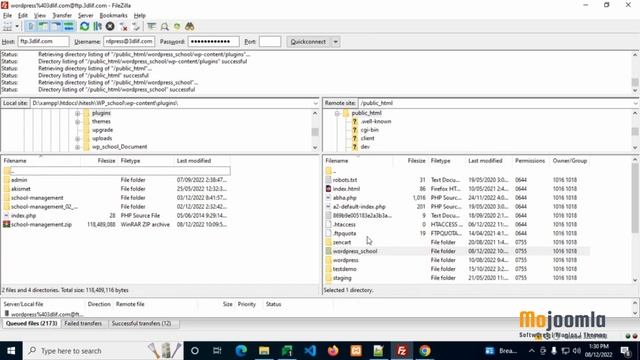Click the Host input field

[43, 42]
